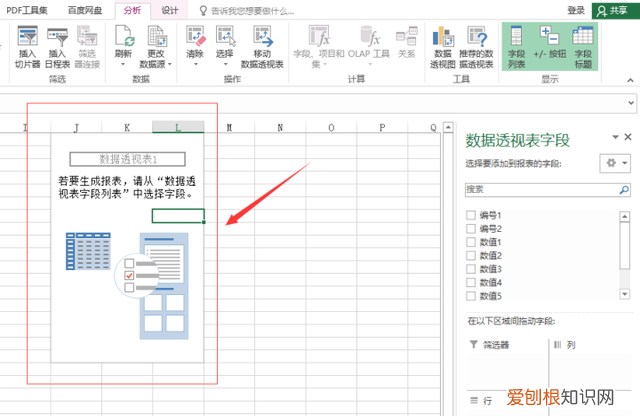Check the 编号1 field checkbox
Screen dimensions: 640x416
point(472,216)
